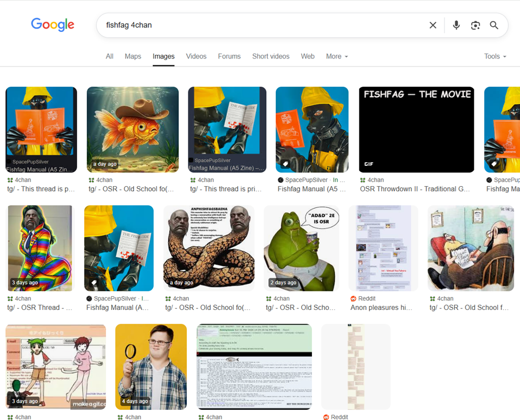This screenshot has width=520, height=420.
Task: Expand the More search filters dropdown
Action: (337, 56)
